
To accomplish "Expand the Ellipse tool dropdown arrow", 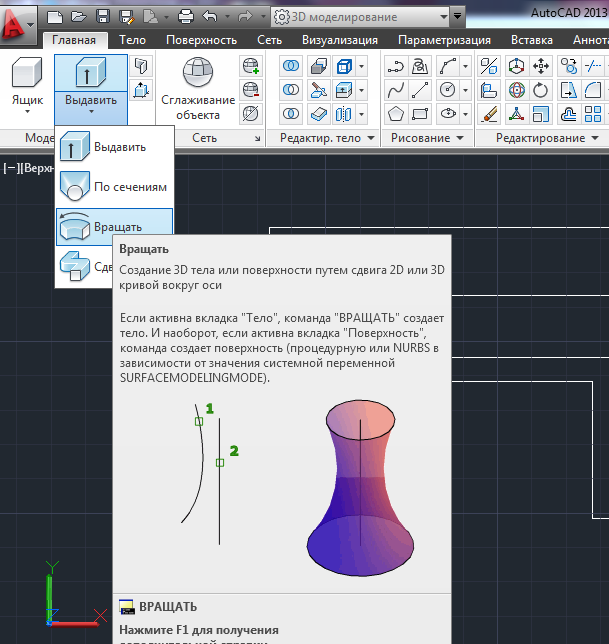I will pyautogui.click(x=465, y=114).
